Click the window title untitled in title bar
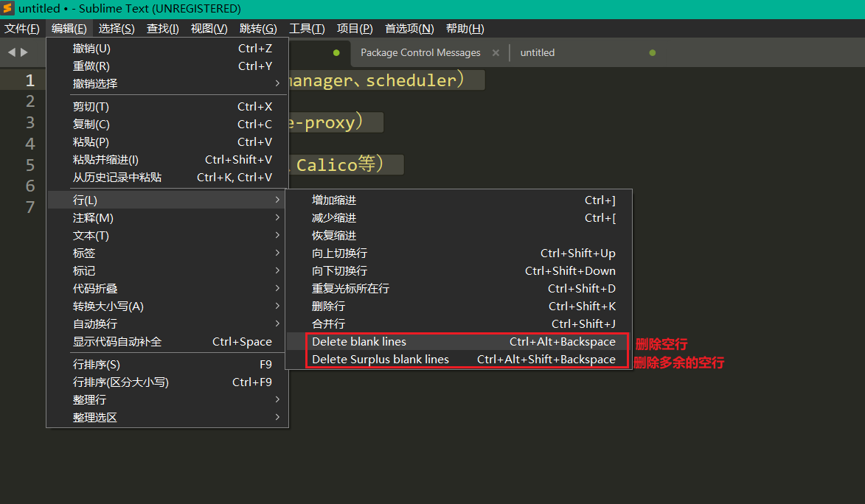 tap(39, 9)
